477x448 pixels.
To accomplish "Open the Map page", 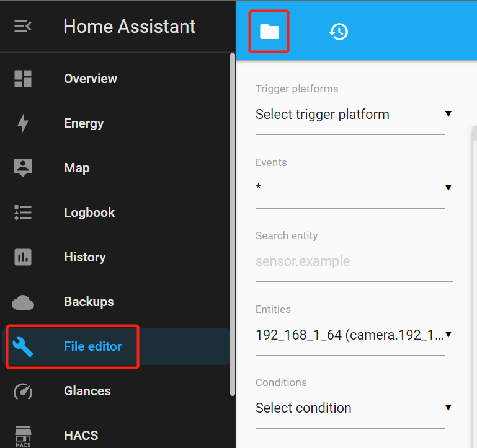I will click(116, 168).
